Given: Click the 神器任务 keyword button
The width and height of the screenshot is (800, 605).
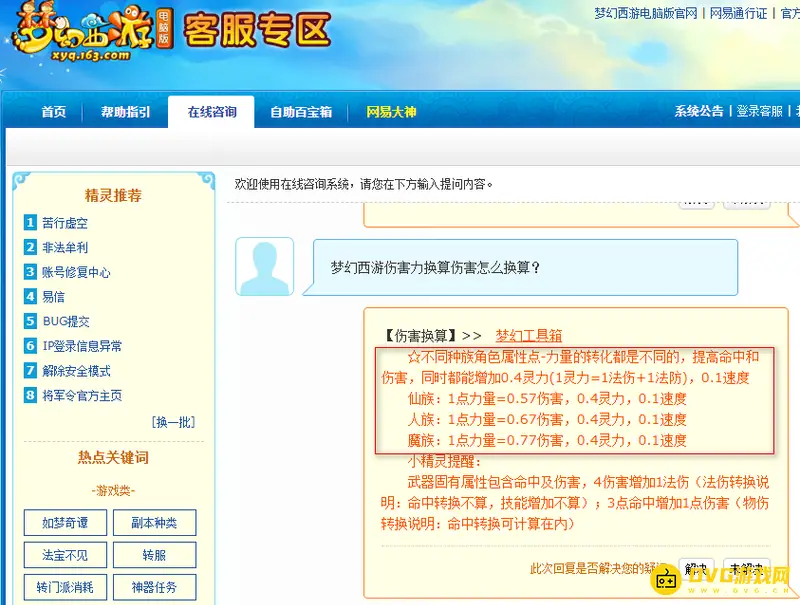Looking at the screenshot, I should pyautogui.click(x=154, y=587).
